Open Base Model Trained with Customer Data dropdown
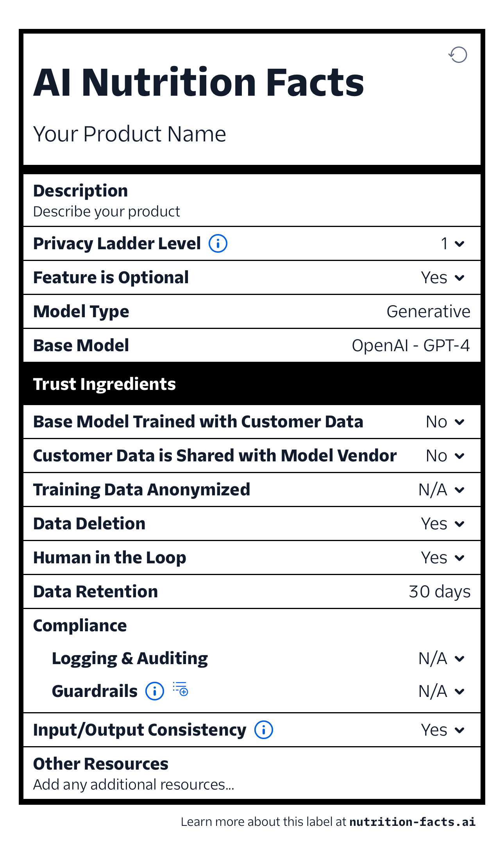This screenshot has height=845, width=504. click(445, 422)
